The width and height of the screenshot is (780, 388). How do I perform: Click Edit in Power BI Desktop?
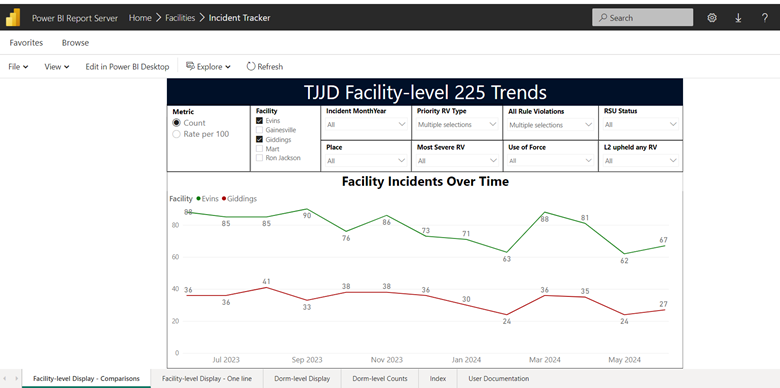(x=127, y=66)
